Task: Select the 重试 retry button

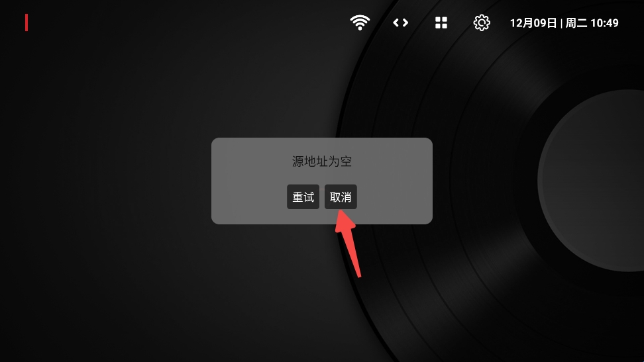Action: tap(303, 197)
